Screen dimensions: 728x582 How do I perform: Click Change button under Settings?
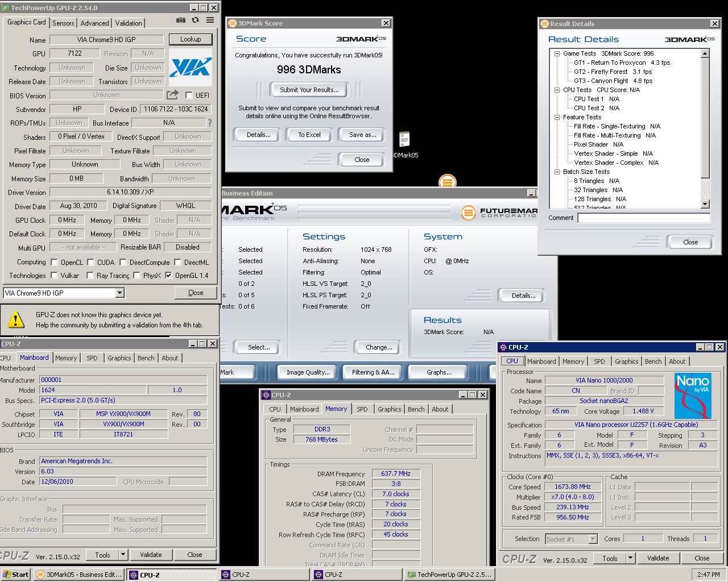point(379,347)
